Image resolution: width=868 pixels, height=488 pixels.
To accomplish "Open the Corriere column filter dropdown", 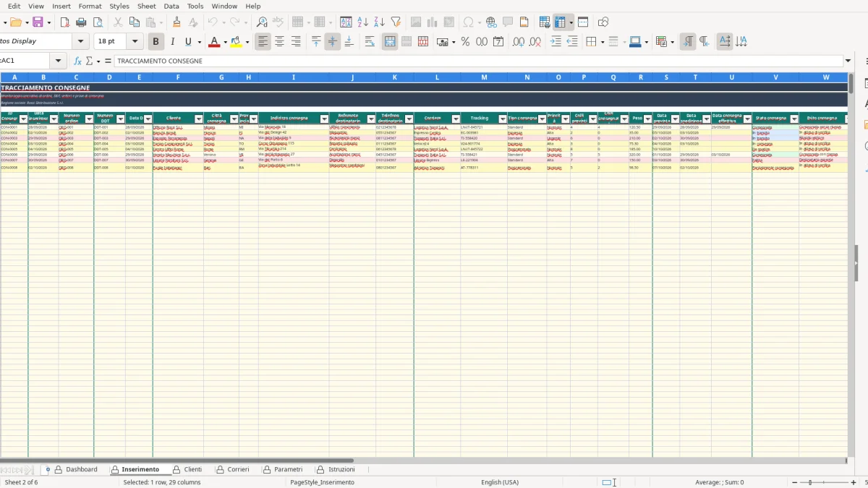I will [x=456, y=119].
